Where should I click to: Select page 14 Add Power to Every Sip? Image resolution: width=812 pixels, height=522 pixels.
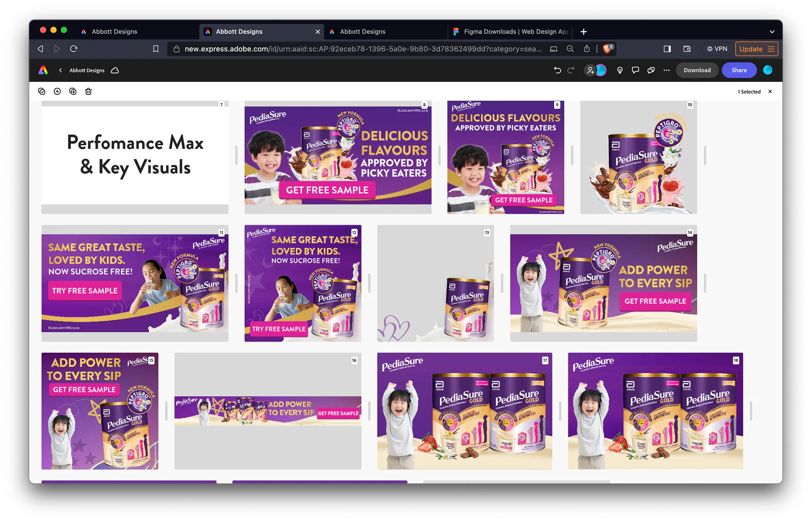pos(603,283)
